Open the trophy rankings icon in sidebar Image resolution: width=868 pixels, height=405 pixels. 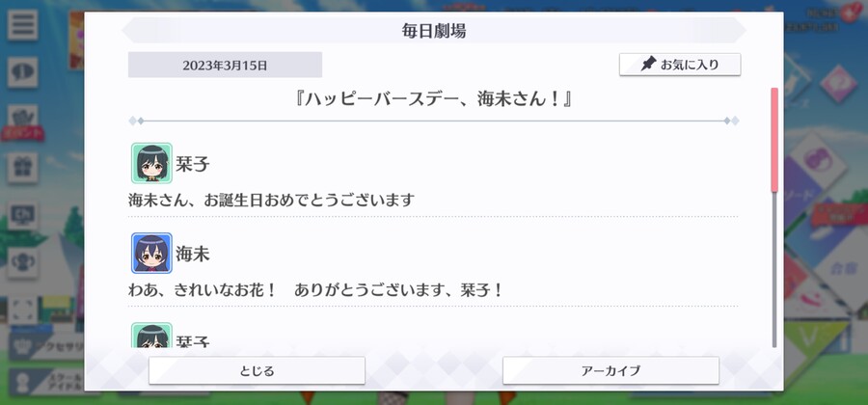click(x=23, y=263)
